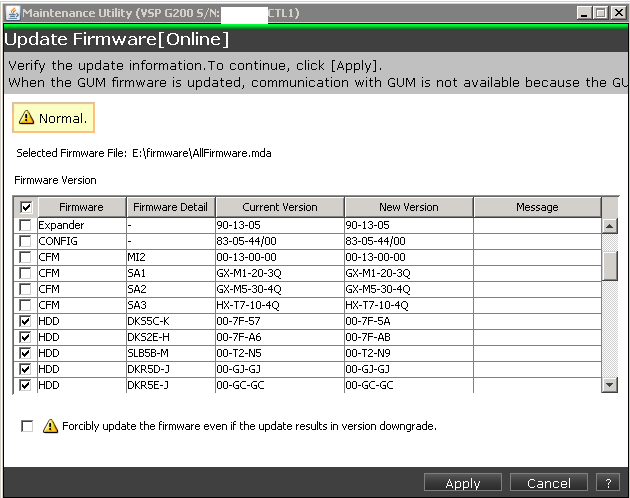Viewport: 630px width, 498px height.
Task: Open help with the question mark button
Action: [608, 482]
